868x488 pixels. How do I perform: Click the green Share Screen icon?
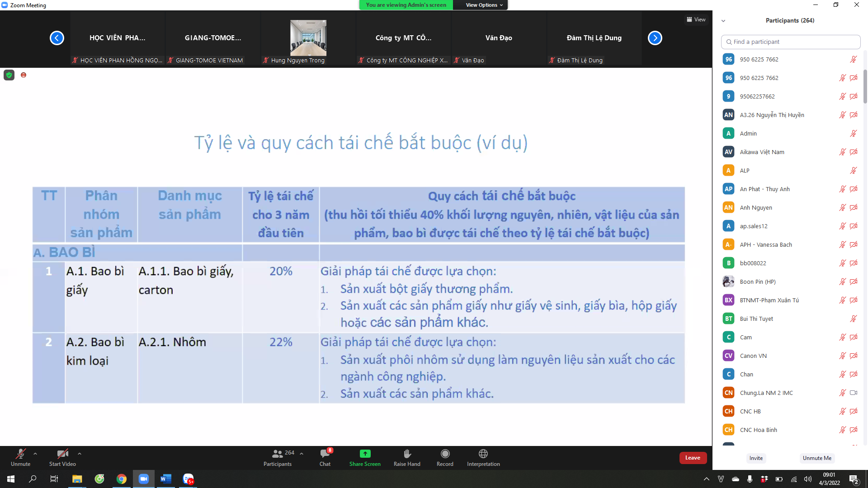pos(365,454)
